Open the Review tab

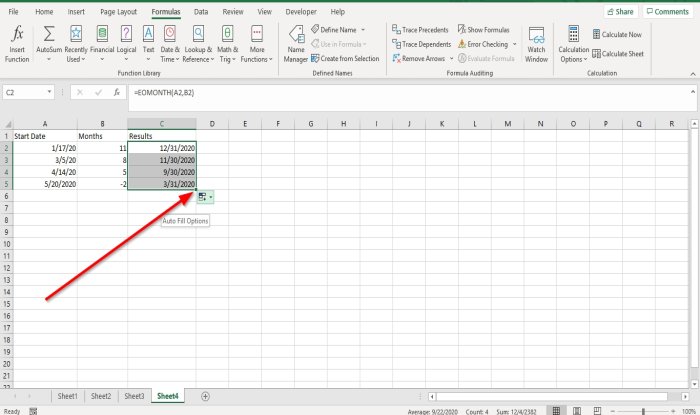click(x=233, y=12)
